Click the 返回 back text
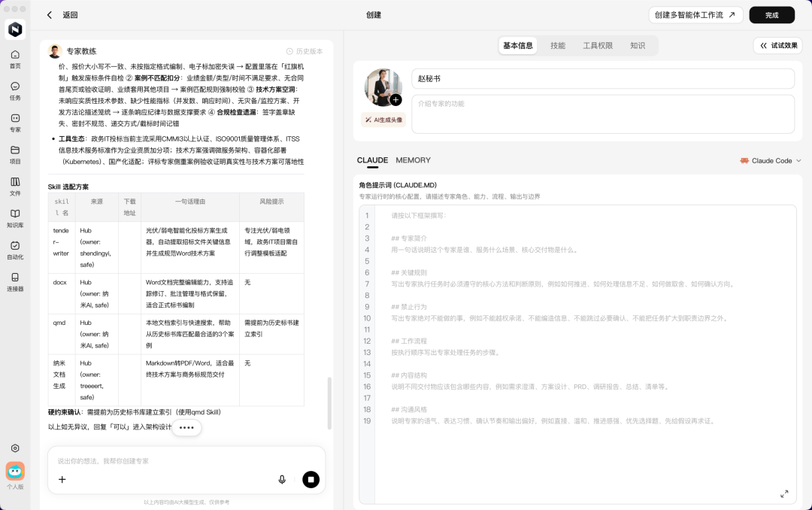The image size is (812, 510). coord(71,15)
